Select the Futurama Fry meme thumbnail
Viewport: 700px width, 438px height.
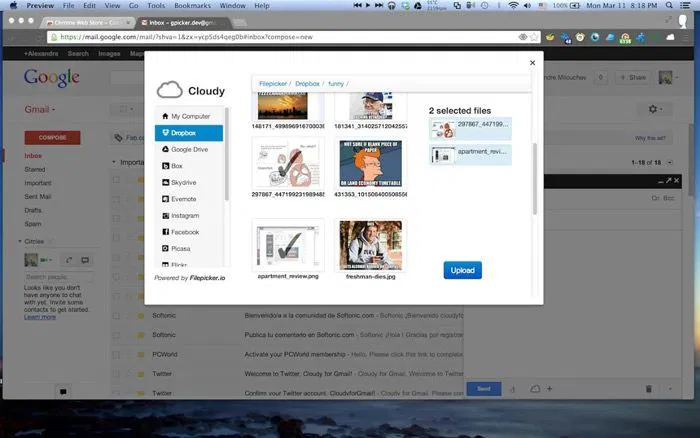coord(371,163)
